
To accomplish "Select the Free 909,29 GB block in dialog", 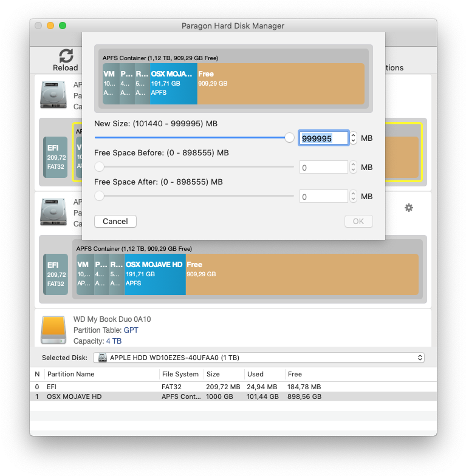I will point(281,84).
